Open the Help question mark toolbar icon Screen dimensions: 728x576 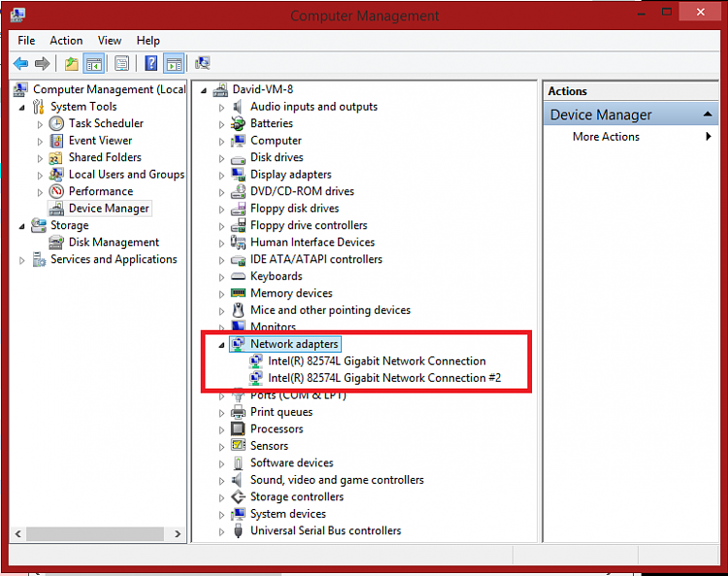click(150, 63)
